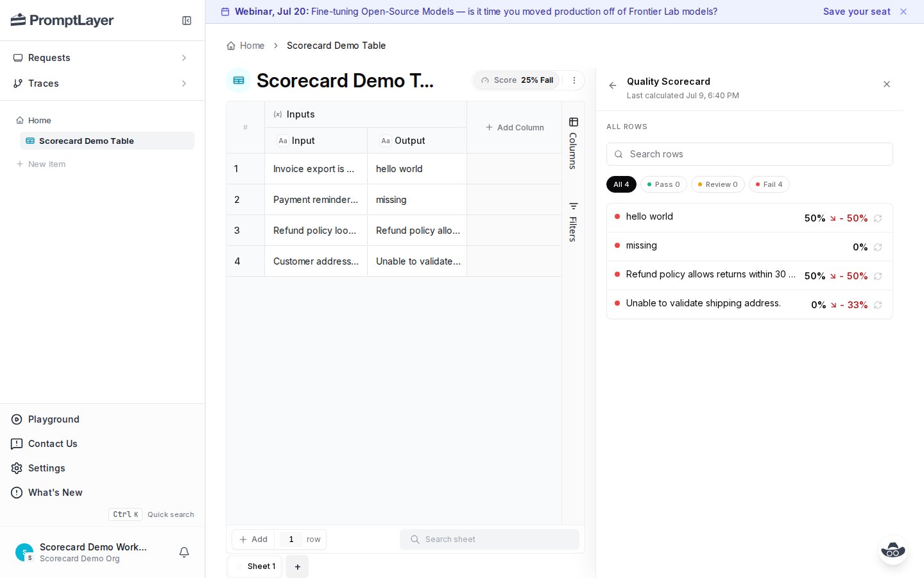Screen dimensions: 924x578
Task: Open the Score 25% Fail badge
Action: [517, 80]
